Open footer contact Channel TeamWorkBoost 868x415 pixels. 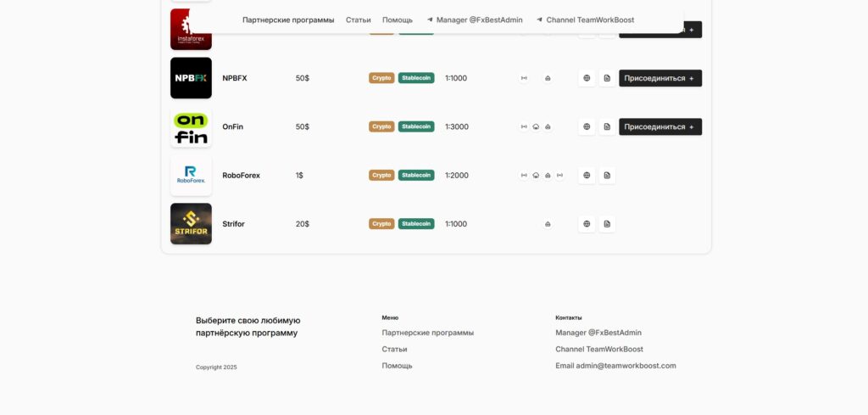pos(599,349)
